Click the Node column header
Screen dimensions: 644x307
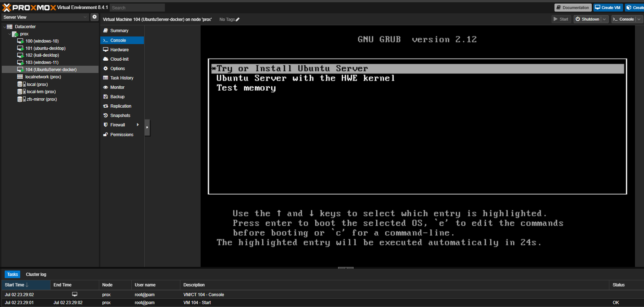point(115,285)
